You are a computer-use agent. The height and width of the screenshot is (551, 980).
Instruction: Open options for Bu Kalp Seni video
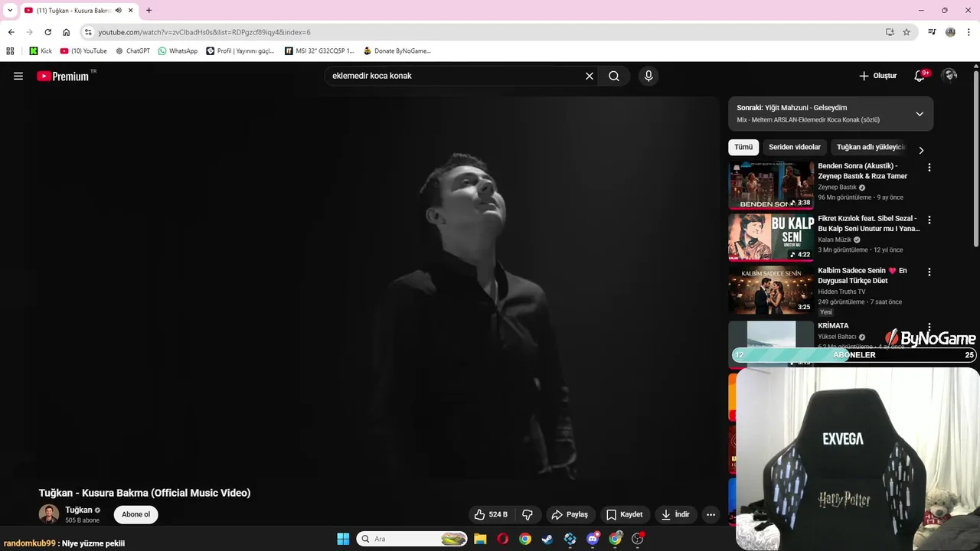(929, 220)
